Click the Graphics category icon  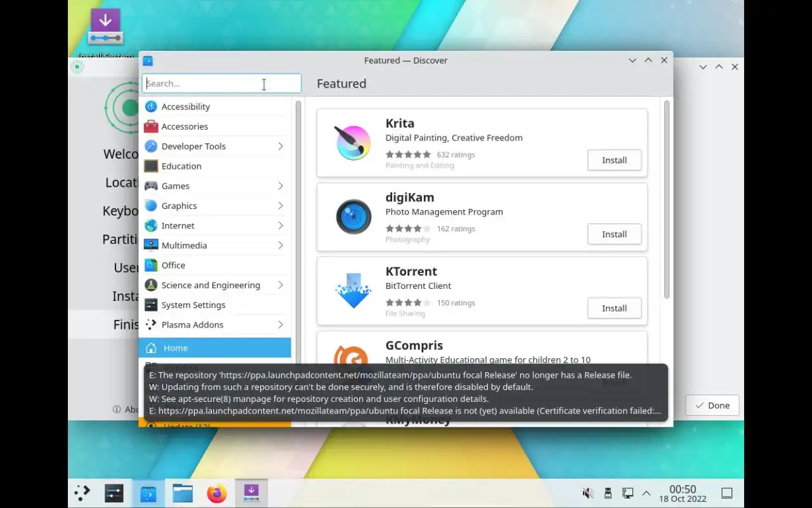(151, 206)
